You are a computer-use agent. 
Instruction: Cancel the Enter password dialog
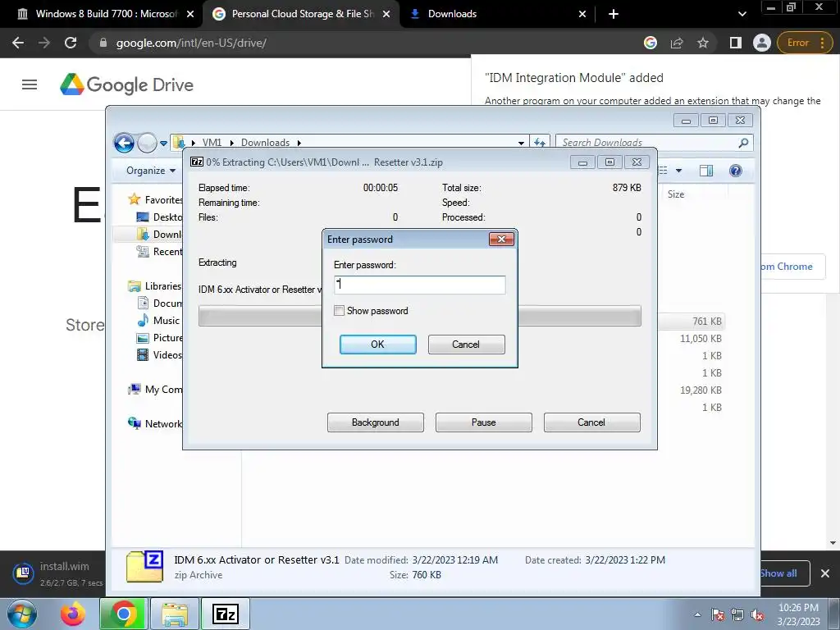tap(466, 345)
